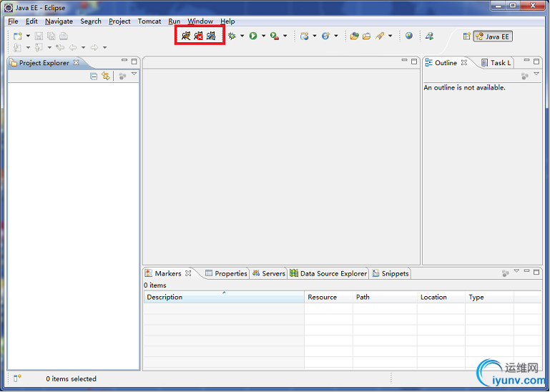Click the New Dynamic Web Project icon
Image resolution: width=550 pixels, height=392 pixels.
click(x=305, y=36)
